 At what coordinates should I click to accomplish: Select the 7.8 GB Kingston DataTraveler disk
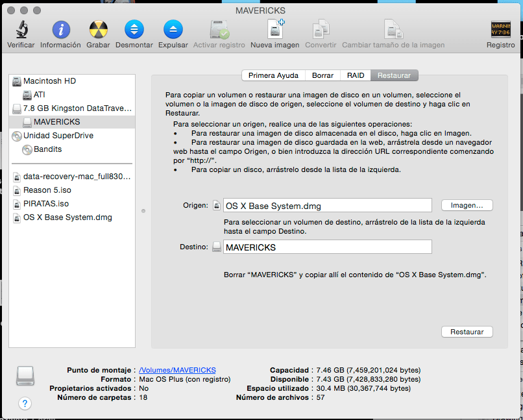(77, 108)
